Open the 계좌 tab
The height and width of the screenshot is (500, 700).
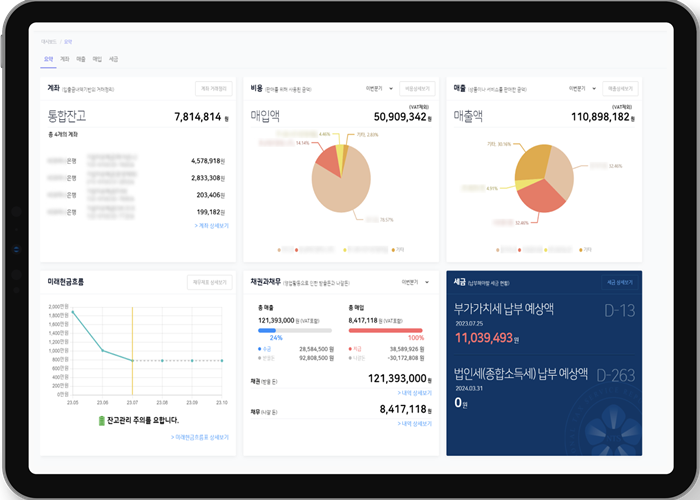(x=65, y=59)
